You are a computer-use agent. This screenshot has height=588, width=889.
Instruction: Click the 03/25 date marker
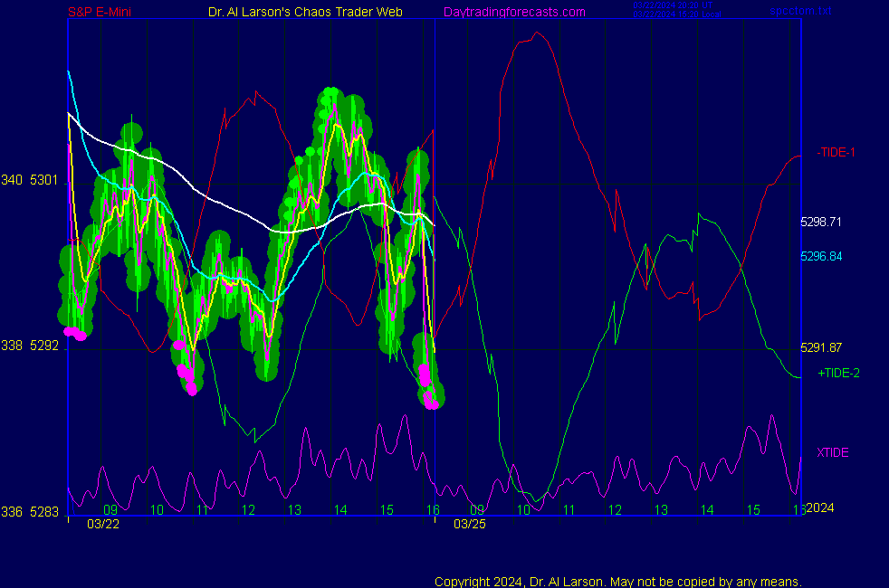(x=469, y=524)
